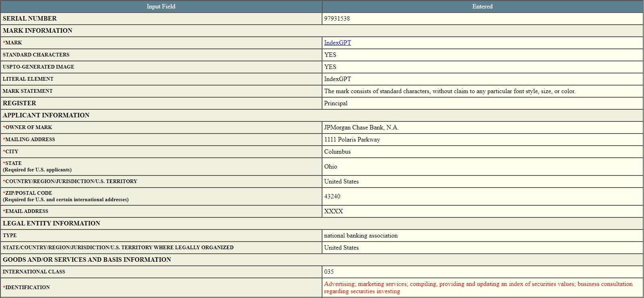Select the INTERNATIONAL CLASS label
The image size is (644, 298).
point(34,272)
